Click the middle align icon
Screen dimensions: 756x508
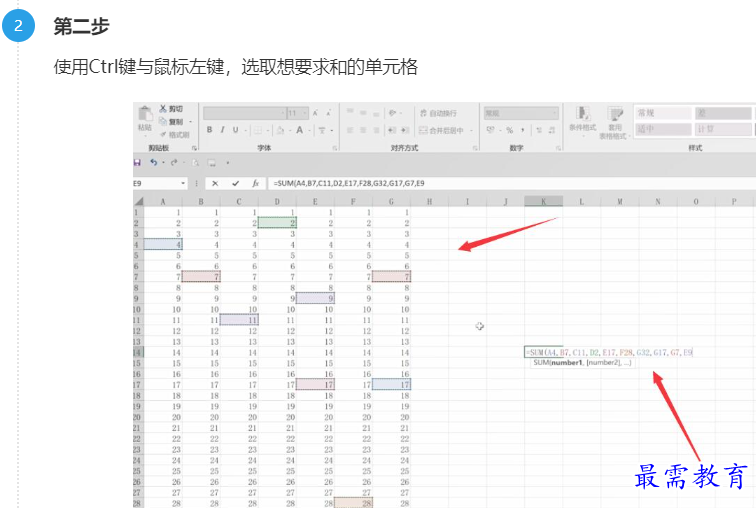(x=363, y=113)
